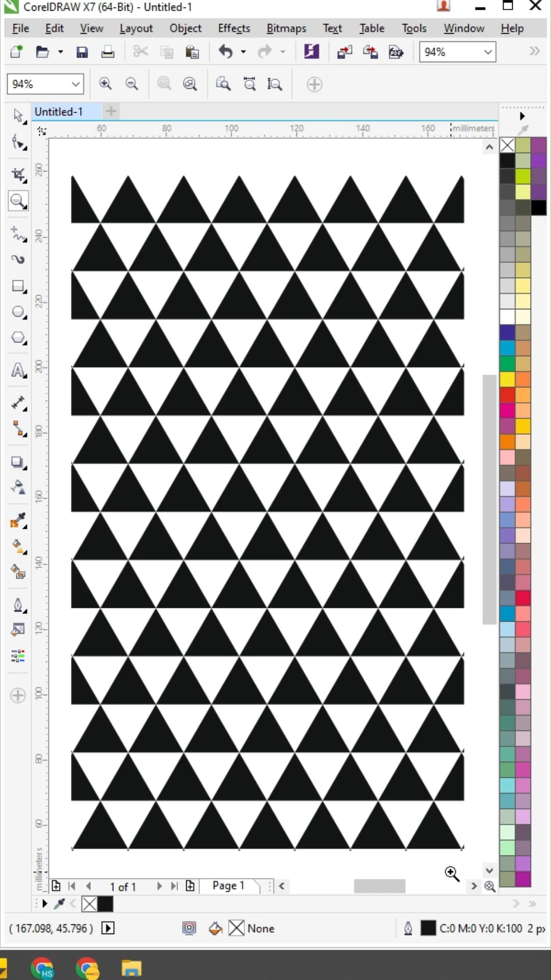Click the Paste icon

pos(192,52)
